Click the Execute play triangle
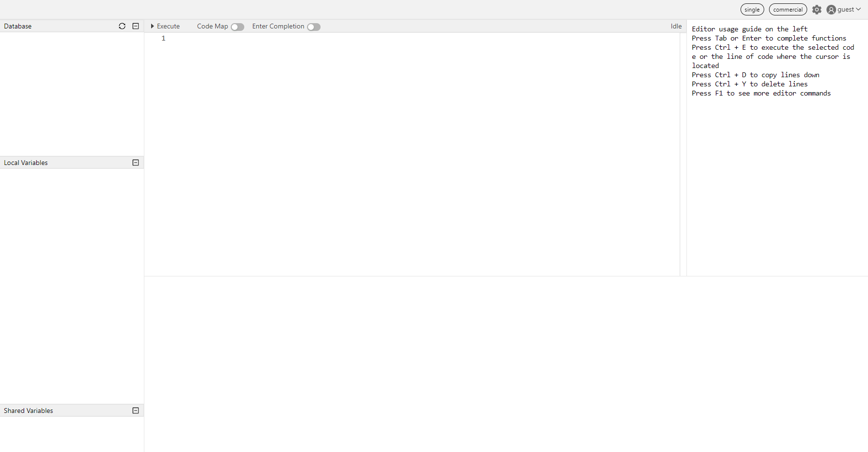The height and width of the screenshot is (452, 868). [153, 26]
